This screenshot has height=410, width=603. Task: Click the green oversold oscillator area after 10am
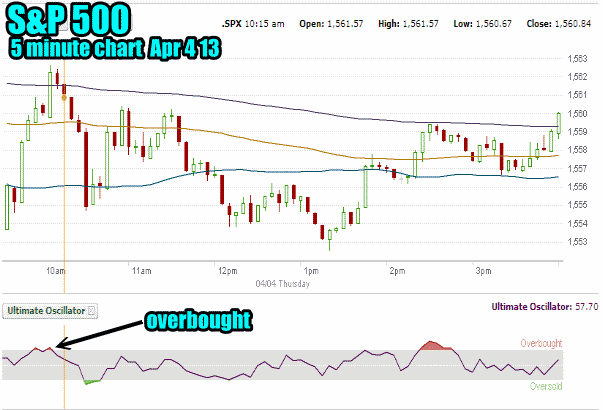[92, 382]
